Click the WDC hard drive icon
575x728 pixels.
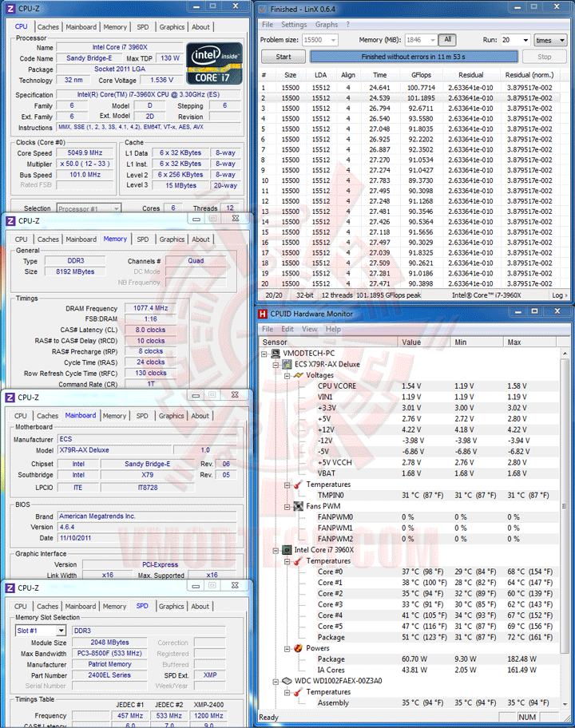tap(287, 681)
